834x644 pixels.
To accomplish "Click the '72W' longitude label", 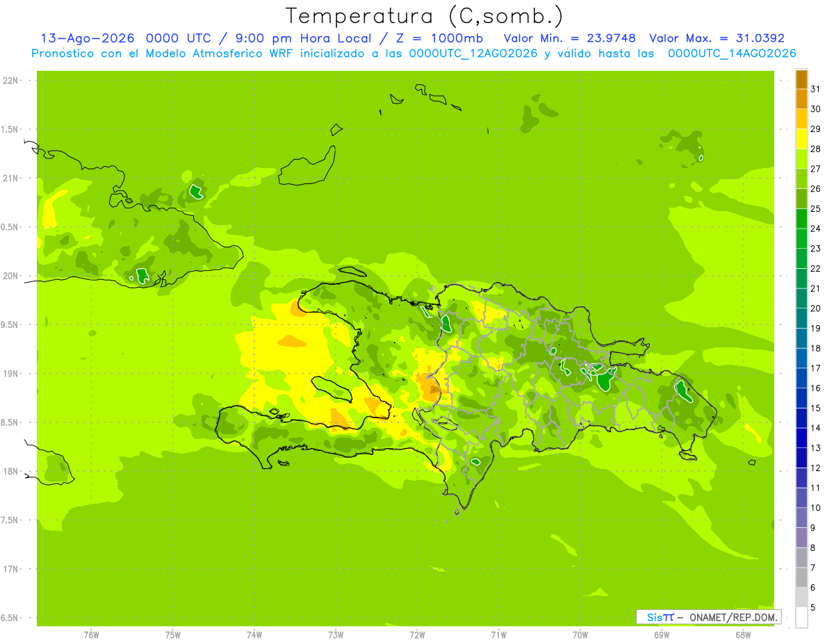I will tap(417, 635).
